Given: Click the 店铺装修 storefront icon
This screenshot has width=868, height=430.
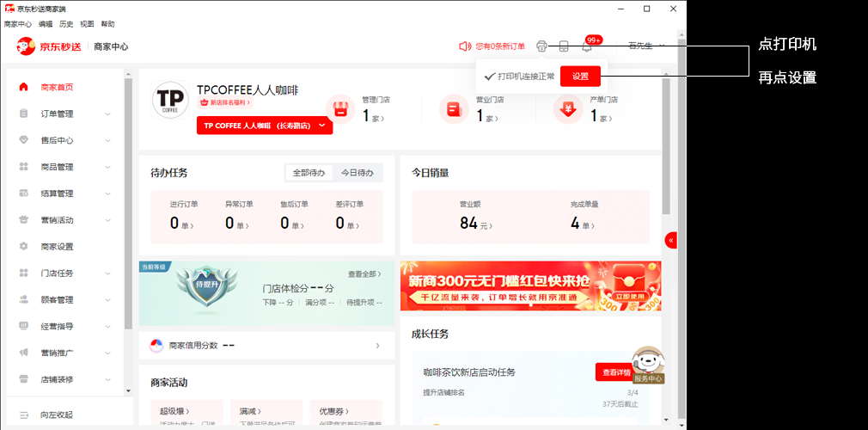Looking at the screenshot, I should point(23,379).
